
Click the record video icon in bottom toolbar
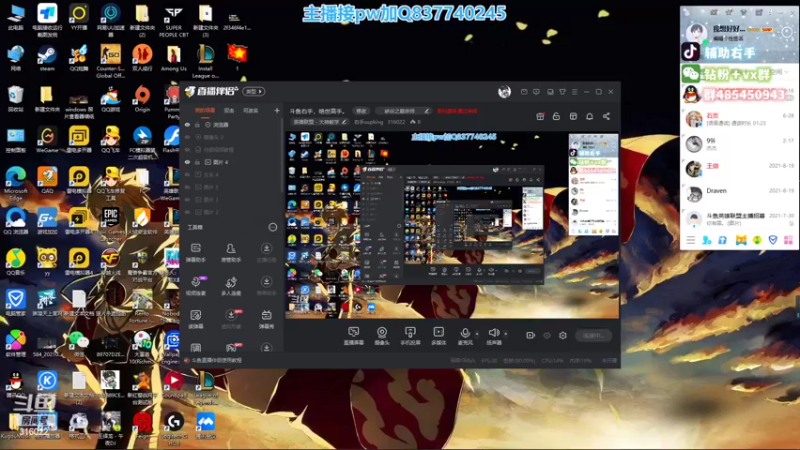(531, 336)
